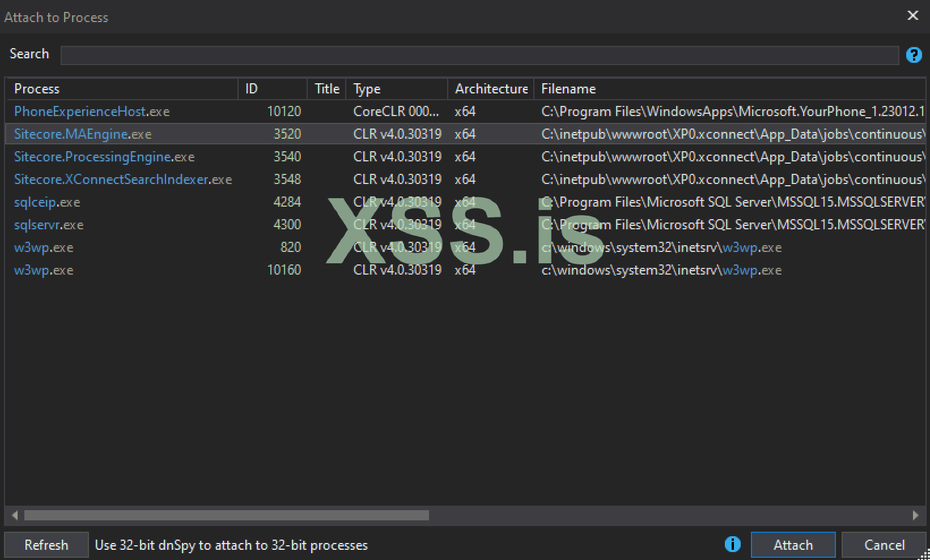The width and height of the screenshot is (930, 560).
Task: Click the information icon next to Attach
Action: tap(732, 544)
